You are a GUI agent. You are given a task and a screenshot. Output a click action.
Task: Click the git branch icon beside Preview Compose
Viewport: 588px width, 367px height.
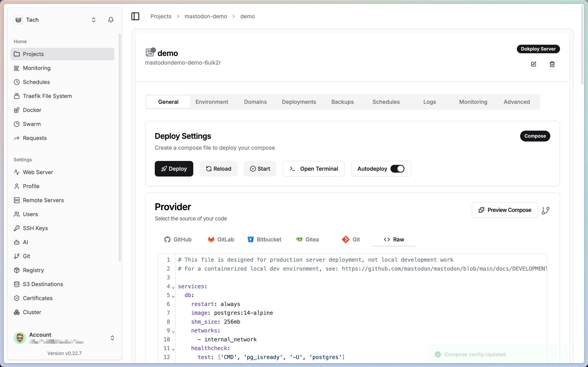pyautogui.click(x=546, y=210)
